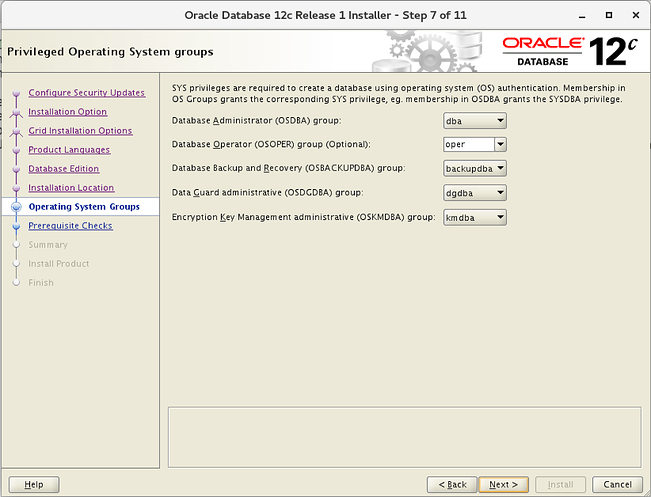Click the Back button
The image size is (651, 497).
click(x=452, y=485)
